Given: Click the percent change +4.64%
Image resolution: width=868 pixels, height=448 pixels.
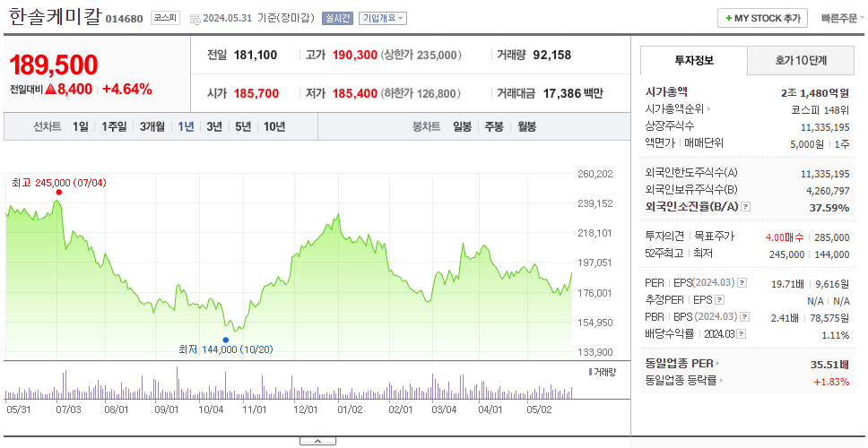Looking at the screenshot, I should click(126, 89).
